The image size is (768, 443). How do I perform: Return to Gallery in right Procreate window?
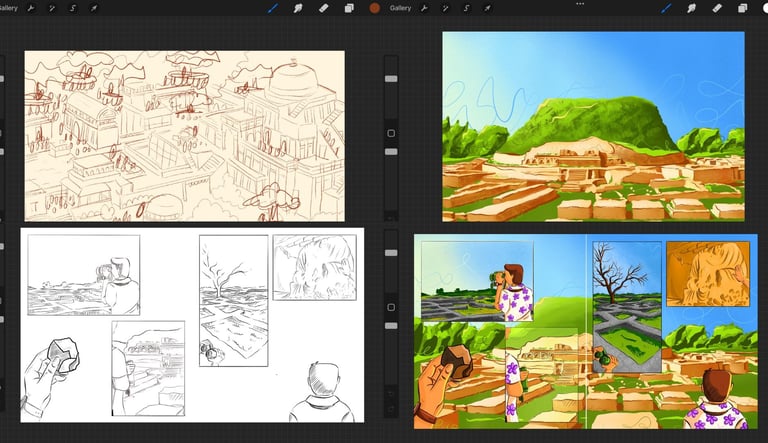pyautogui.click(x=400, y=8)
